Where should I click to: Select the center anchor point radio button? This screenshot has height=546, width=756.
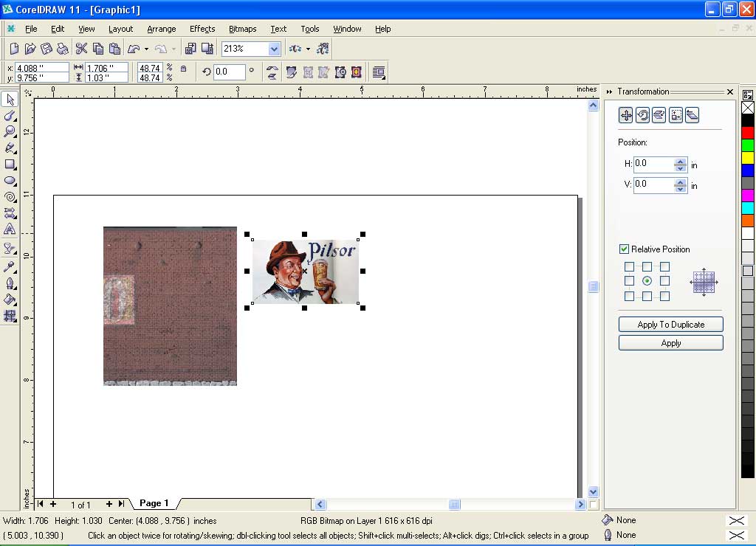(647, 281)
